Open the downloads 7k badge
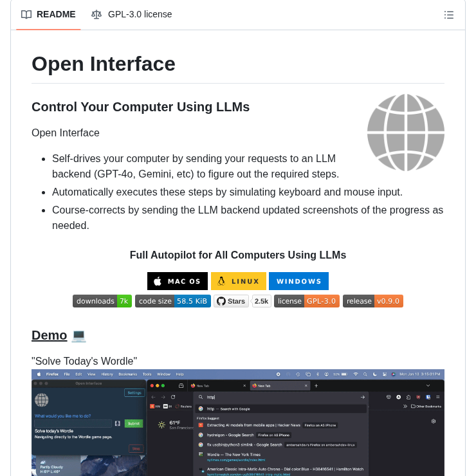 (102, 301)
